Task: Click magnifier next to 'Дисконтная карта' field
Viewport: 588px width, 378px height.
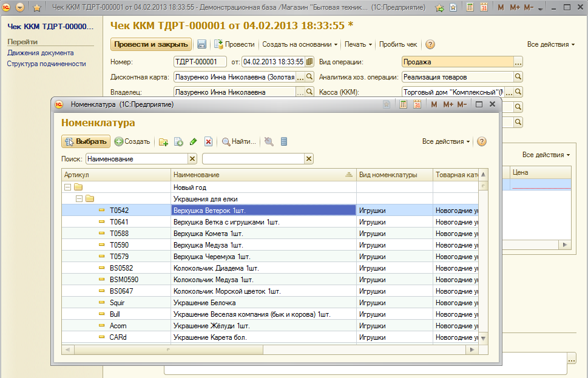Action: pos(309,77)
